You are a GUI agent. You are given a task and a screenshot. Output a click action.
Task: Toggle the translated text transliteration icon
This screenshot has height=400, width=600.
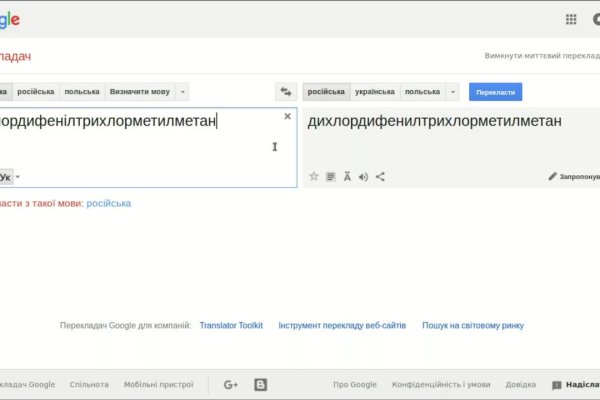(x=347, y=176)
